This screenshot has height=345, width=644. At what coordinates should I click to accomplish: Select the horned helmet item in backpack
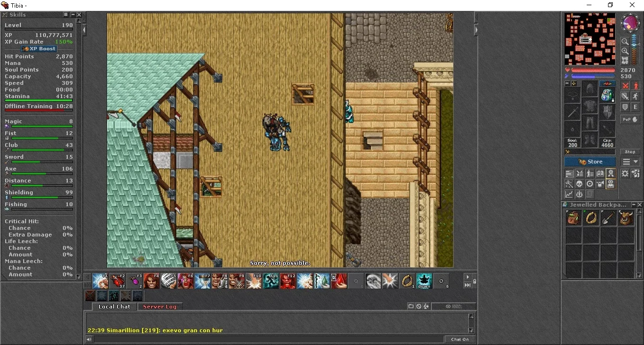pos(626,218)
